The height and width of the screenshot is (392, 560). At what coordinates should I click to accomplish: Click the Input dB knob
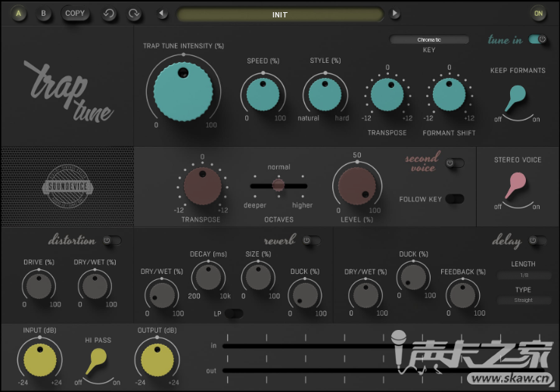click(x=39, y=360)
